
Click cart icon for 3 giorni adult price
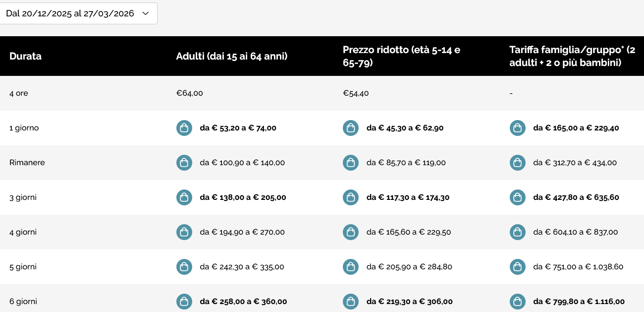pos(184,197)
